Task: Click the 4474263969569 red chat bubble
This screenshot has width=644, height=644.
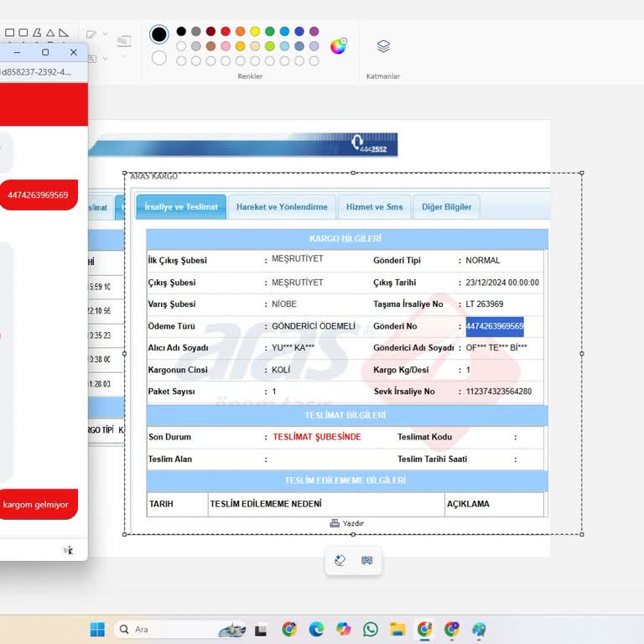Action: (38, 195)
